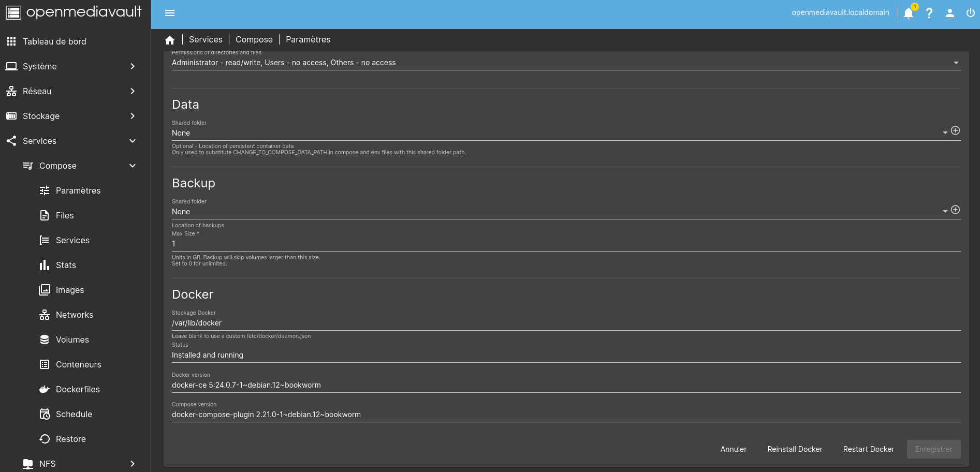Click the Compose version field
Screen dimensions: 980x472
pyautogui.click(x=566, y=415)
